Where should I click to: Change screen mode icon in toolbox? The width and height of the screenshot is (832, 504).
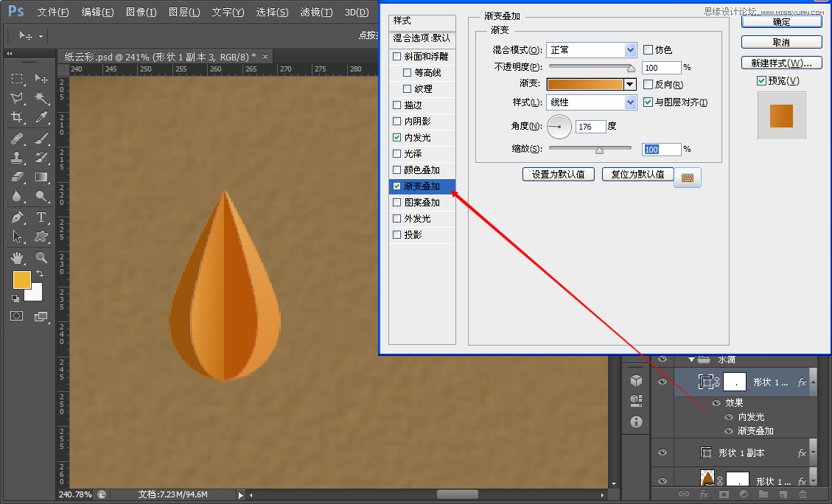[x=41, y=317]
